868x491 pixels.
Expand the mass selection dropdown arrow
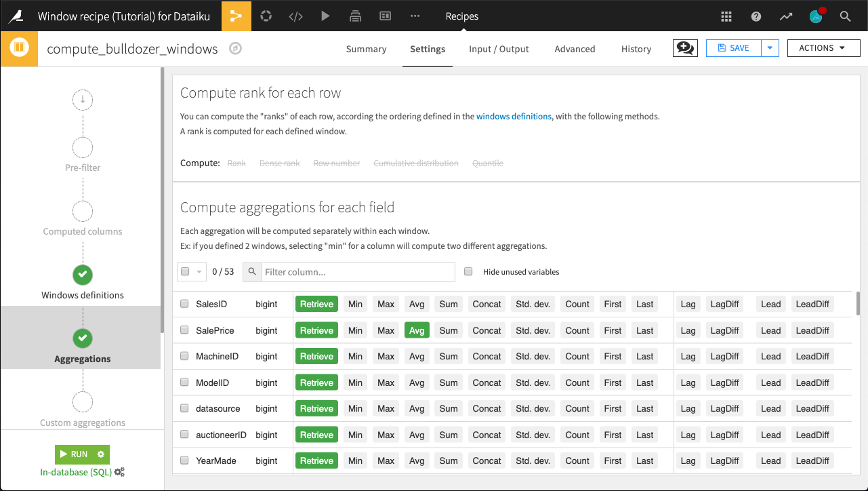[199, 272]
